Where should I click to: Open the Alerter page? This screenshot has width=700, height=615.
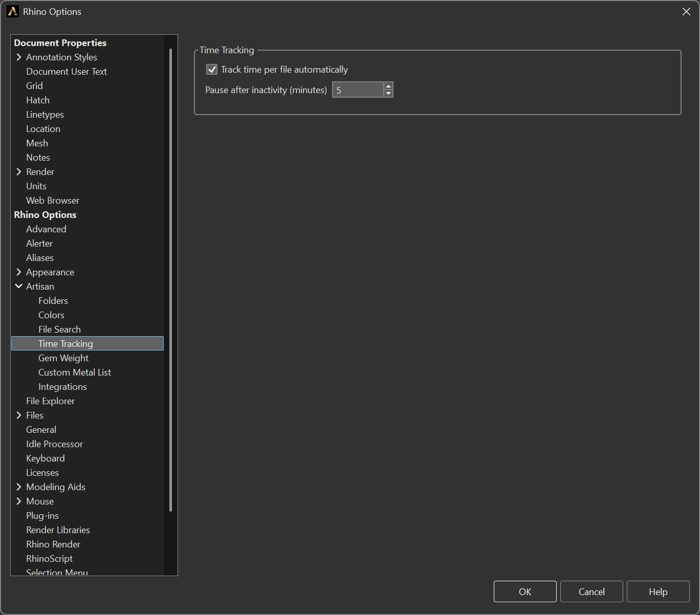39,244
